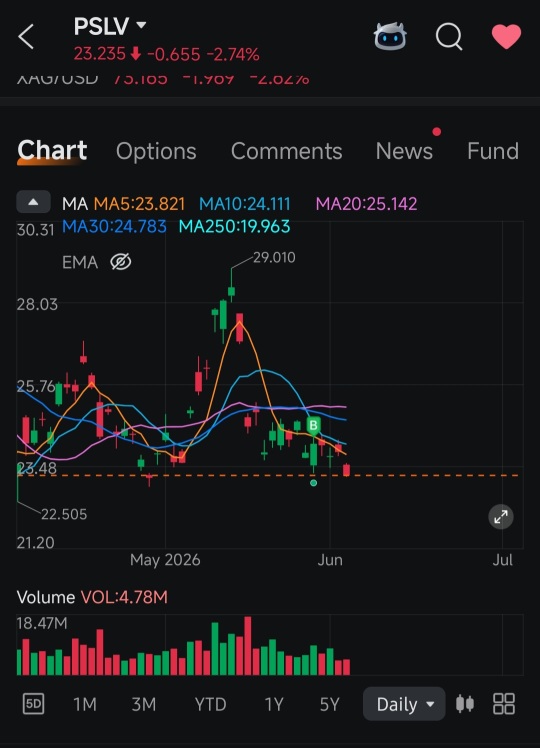Open the Comments tab

coord(286,151)
